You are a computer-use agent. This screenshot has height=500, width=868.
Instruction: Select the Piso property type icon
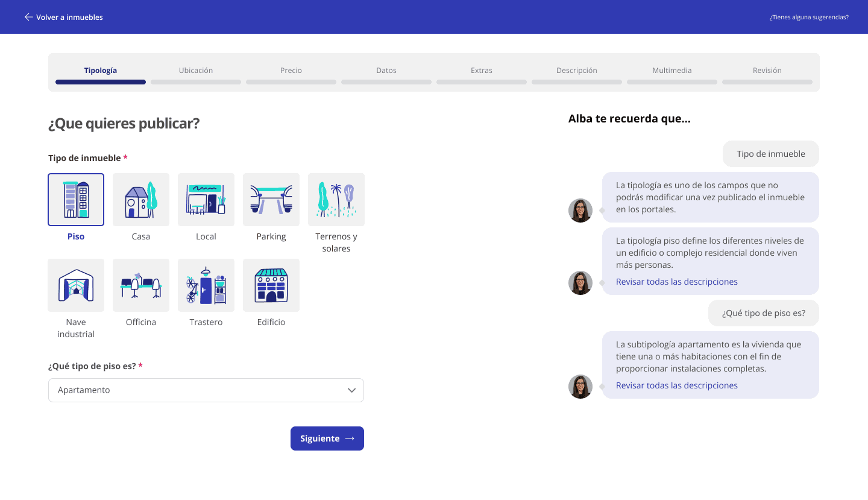coord(76,200)
